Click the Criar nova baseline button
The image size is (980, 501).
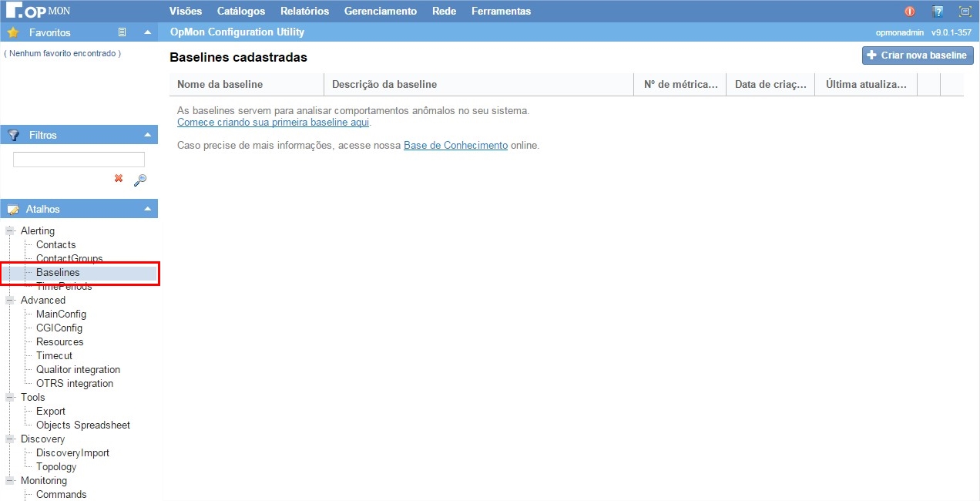pos(917,55)
